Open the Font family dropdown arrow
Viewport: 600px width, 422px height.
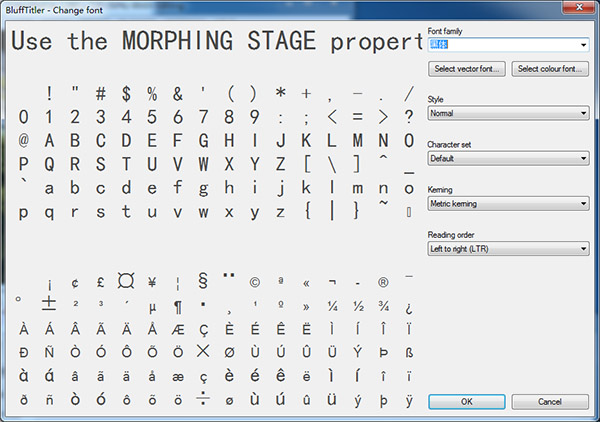[583, 45]
